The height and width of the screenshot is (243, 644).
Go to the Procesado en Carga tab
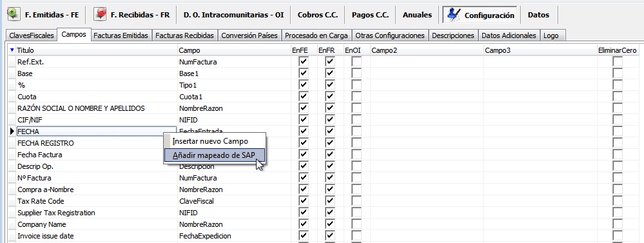click(x=317, y=35)
